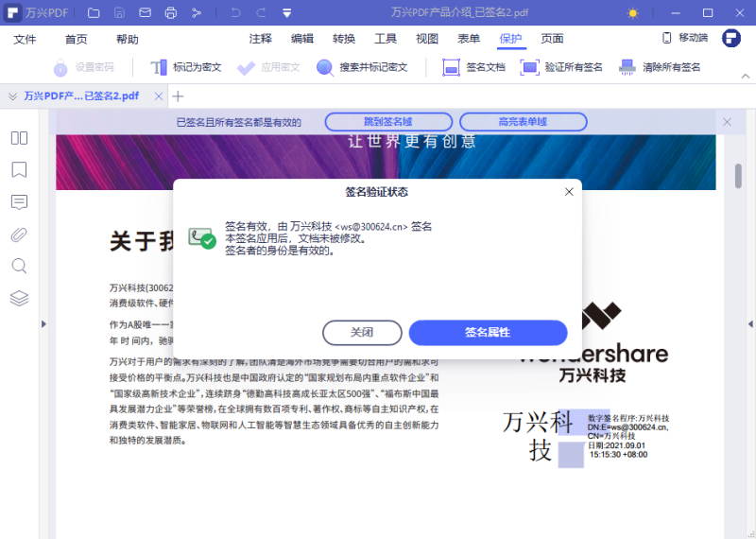Expand the tab list chevron
The height and width of the screenshot is (539, 756).
tap(12, 96)
